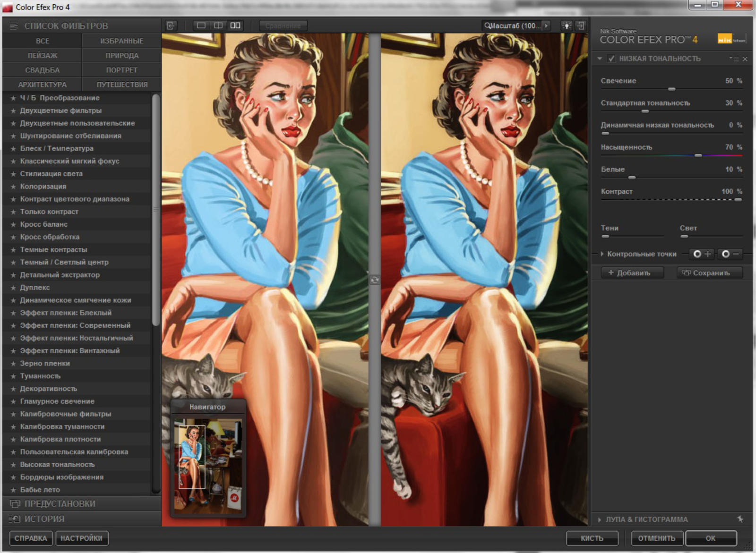Star the Бабье лето filter

click(13, 490)
